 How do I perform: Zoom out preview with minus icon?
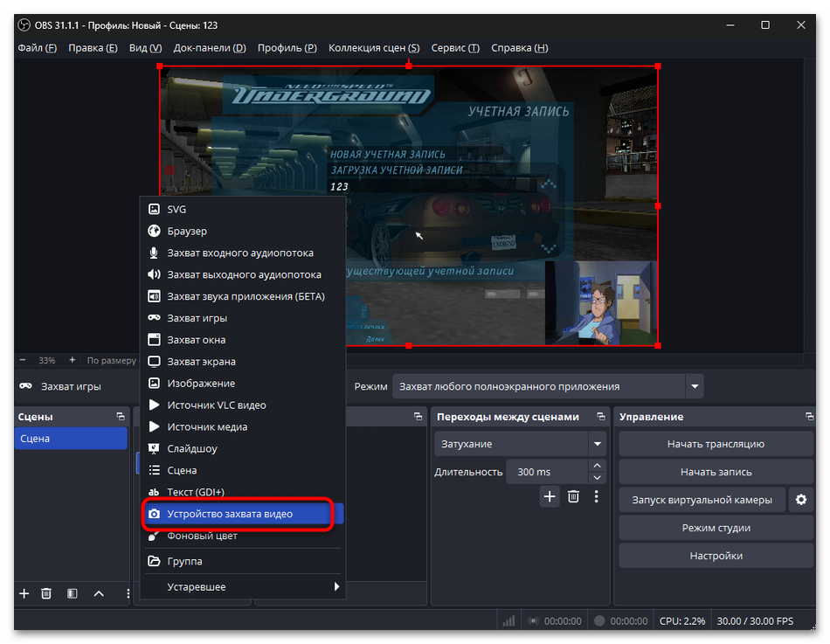pos(23,360)
